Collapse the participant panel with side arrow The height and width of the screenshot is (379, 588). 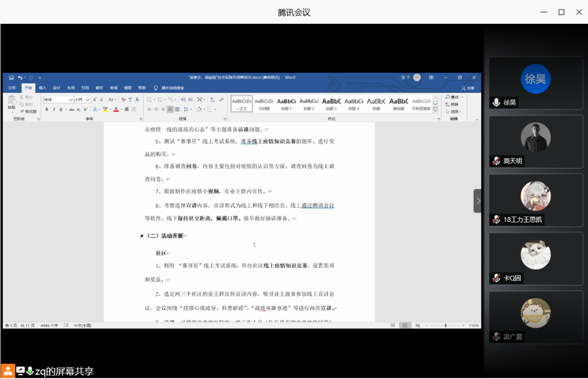pyautogui.click(x=477, y=201)
